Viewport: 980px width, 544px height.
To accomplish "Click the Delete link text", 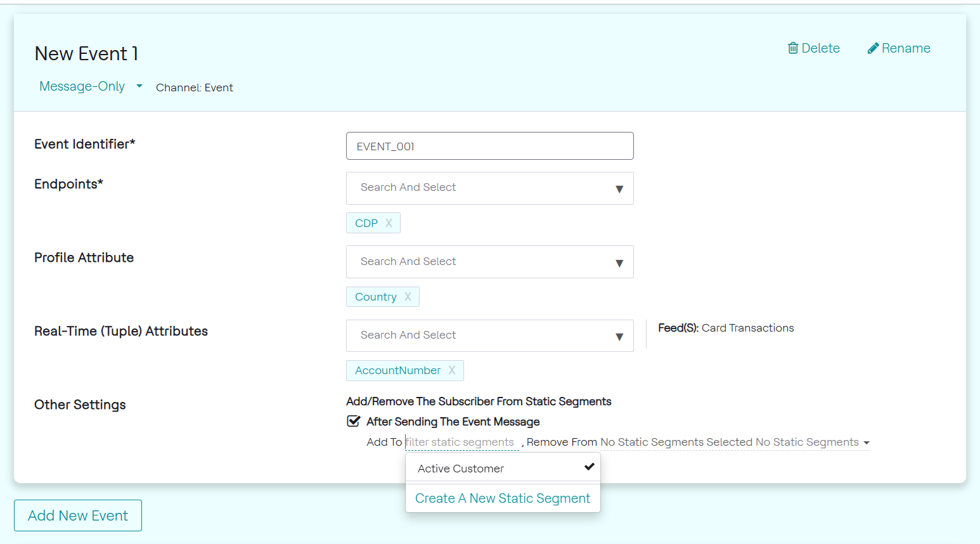I will [x=820, y=48].
